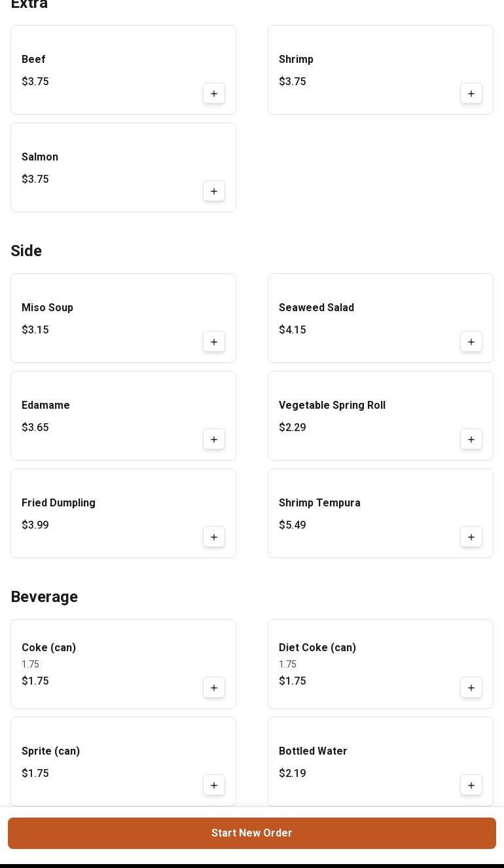
Task: Click the Start New Order button
Action: [252, 833]
